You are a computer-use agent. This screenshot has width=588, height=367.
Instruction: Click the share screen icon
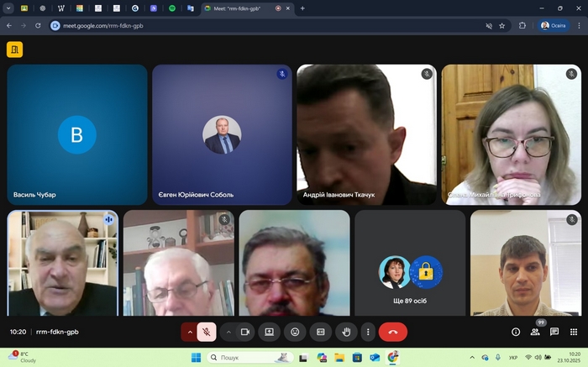[x=270, y=332]
